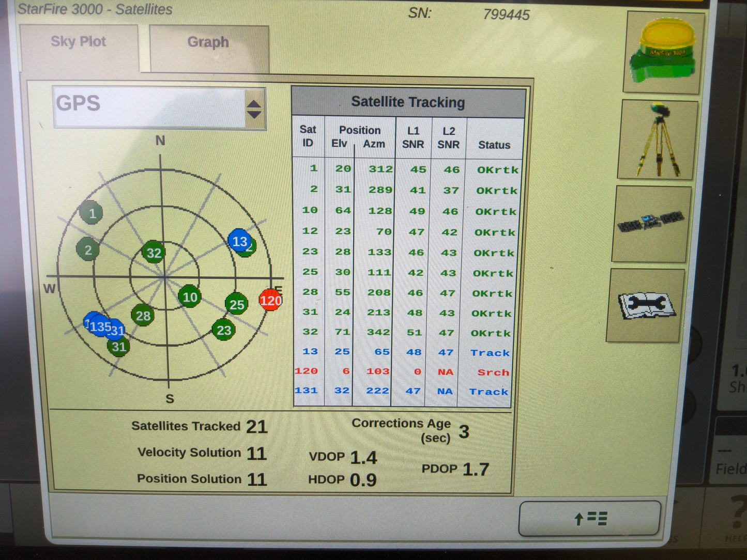The width and height of the screenshot is (747, 560).
Task: Select red Sat ID 120 in tracking table
Action: [x=306, y=371]
